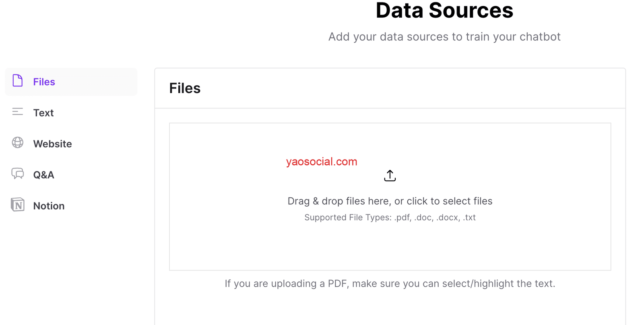644x325 pixels.
Task: Click the Website globe icon
Action: tap(18, 143)
